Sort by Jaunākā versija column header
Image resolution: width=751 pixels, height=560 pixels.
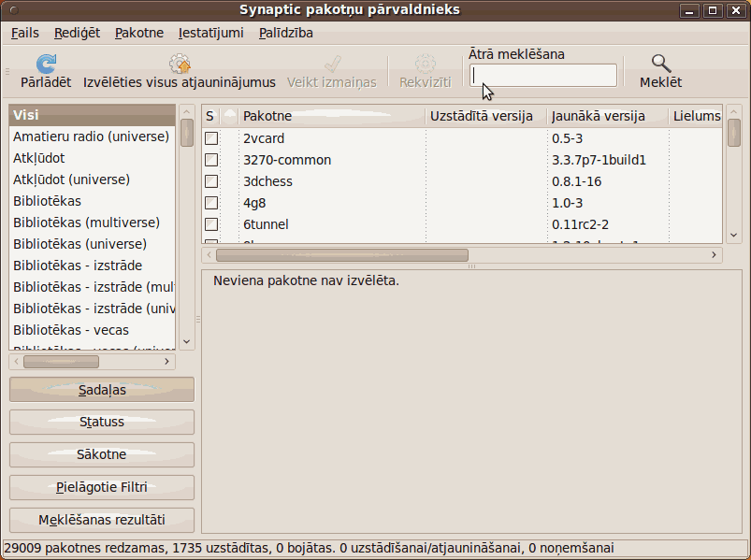[x=607, y=116]
